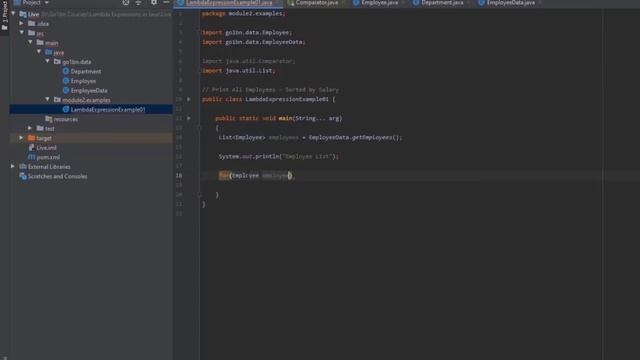Click the module2.examples package icon

[x=57, y=100]
